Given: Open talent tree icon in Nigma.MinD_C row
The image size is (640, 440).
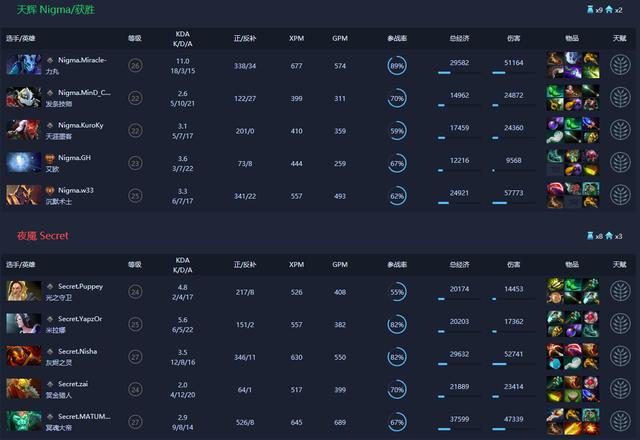Looking at the screenshot, I should [620, 98].
